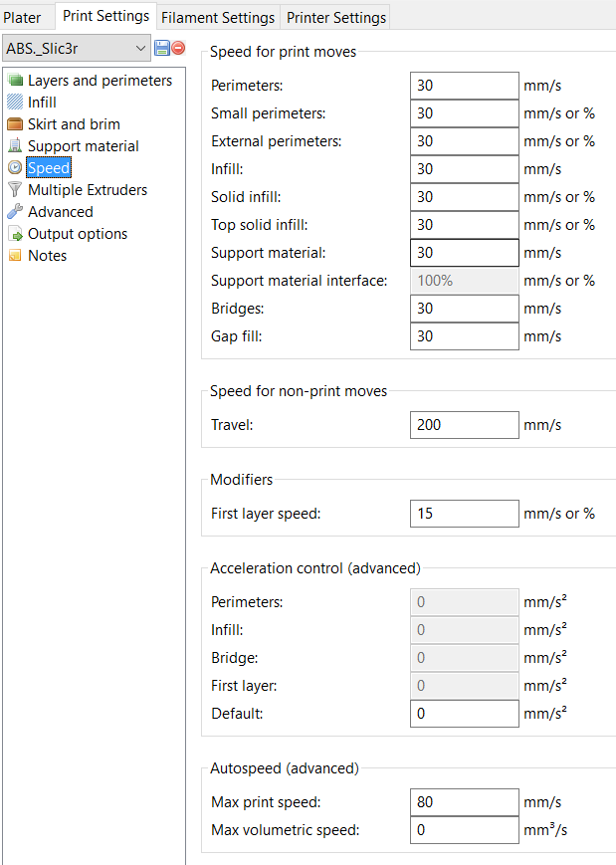The width and height of the screenshot is (616, 865).
Task: Click the save preset disk icon
Action: click(x=162, y=48)
